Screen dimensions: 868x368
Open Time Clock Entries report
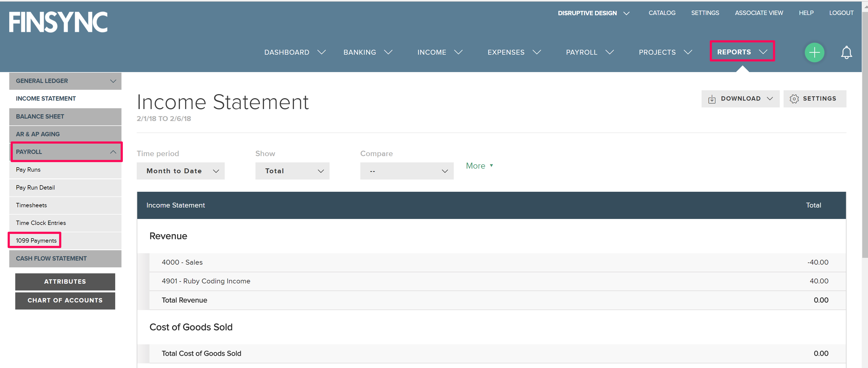pyautogui.click(x=65, y=223)
